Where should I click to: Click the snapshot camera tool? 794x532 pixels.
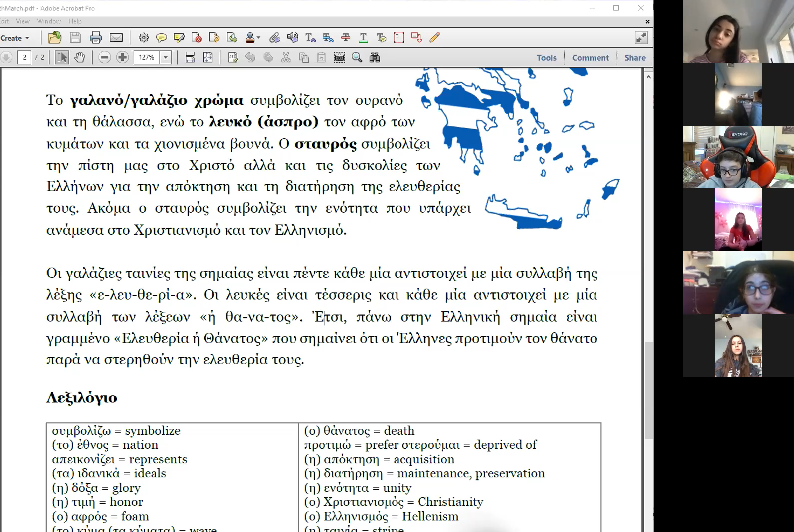[x=339, y=58]
